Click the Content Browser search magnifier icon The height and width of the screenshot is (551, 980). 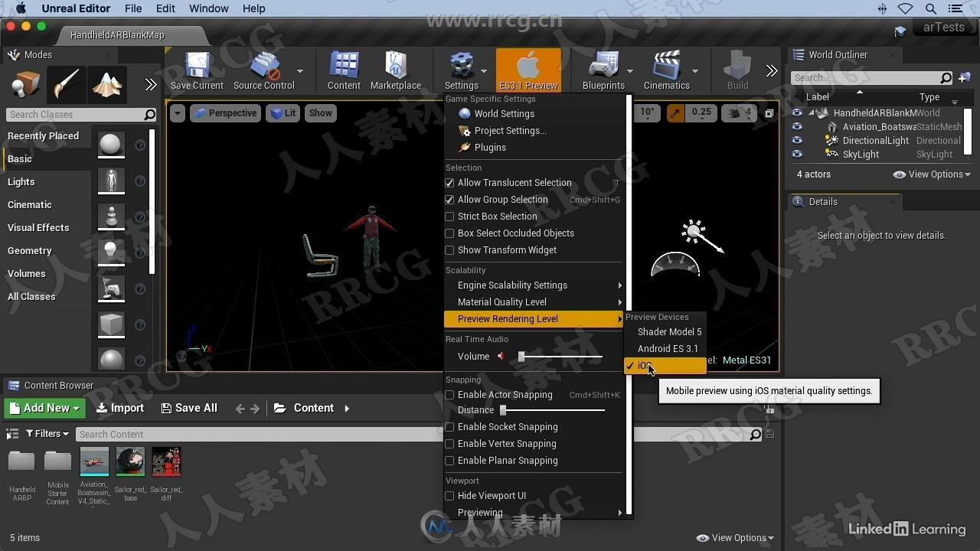[x=756, y=435]
